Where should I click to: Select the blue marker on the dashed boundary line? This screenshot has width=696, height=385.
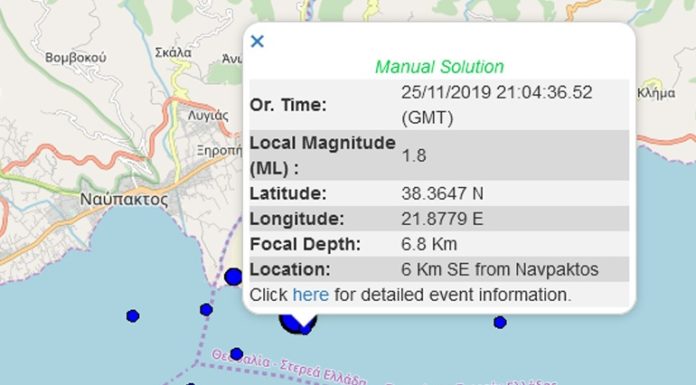[206, 310]
